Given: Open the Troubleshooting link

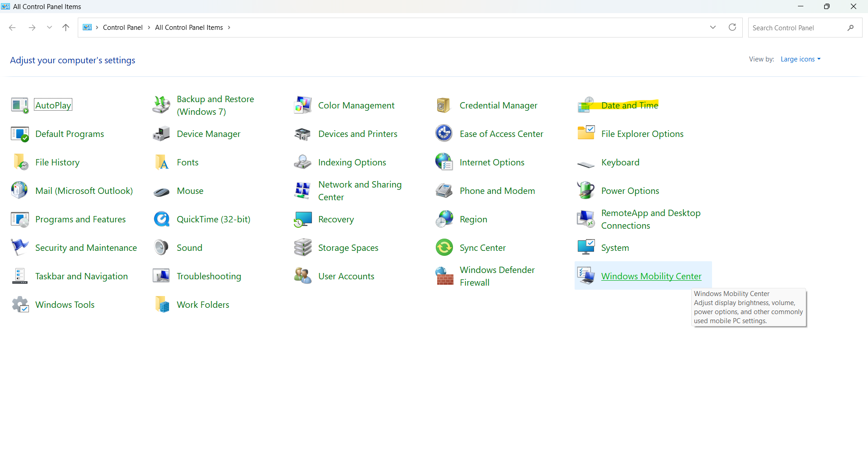Looking at the screenshot, I should (209, 276).
